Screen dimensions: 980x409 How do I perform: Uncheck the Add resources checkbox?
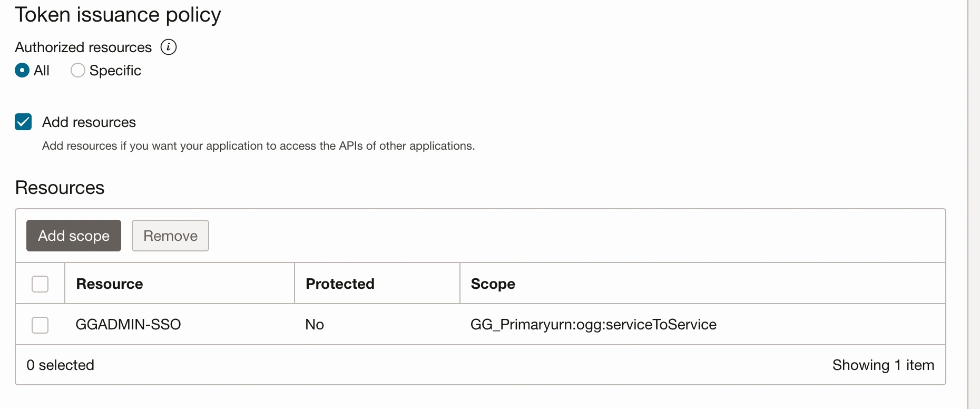click(23, 122)
